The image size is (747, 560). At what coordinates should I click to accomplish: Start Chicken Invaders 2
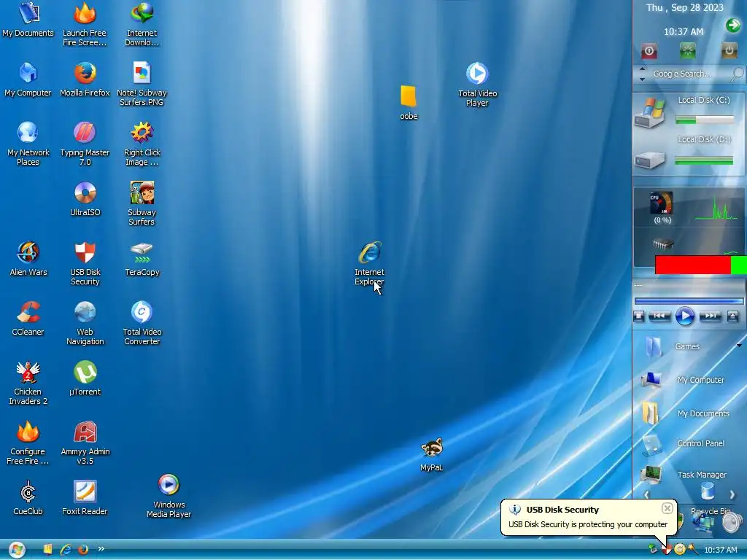[x=28, y=384]
